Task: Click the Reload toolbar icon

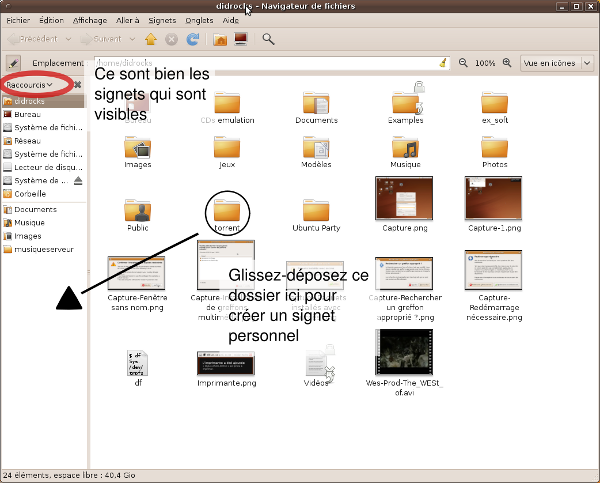Action: click(192, 39)
